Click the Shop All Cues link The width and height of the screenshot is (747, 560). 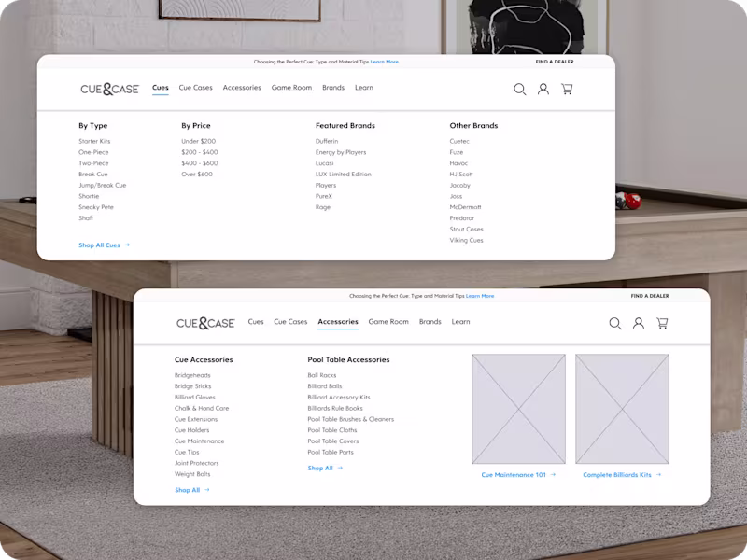101,245
